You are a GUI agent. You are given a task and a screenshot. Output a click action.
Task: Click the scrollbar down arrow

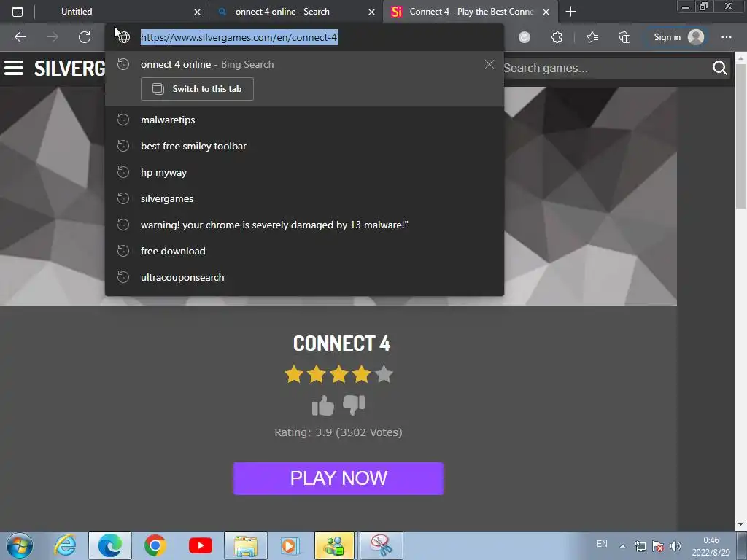(741, 524)
